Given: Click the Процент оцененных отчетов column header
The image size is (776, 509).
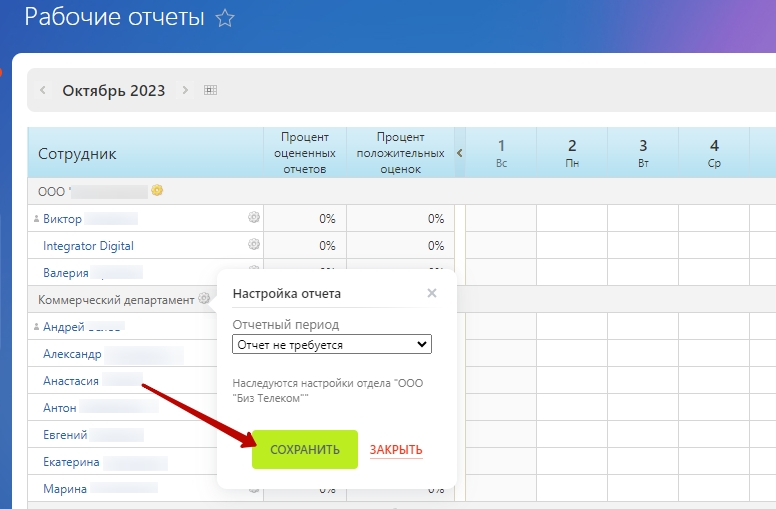Looking at the screenshot, I should [304, 153].
